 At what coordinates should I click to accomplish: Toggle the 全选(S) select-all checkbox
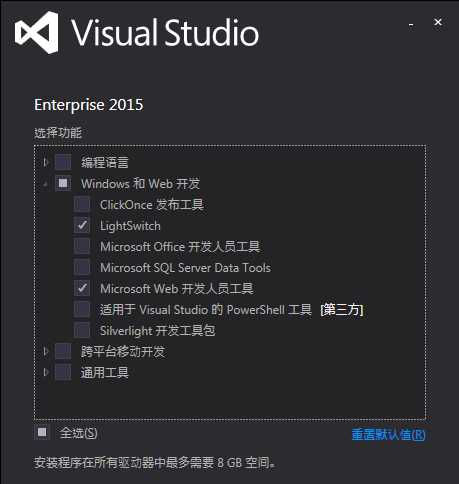click(x=42, y=432)
